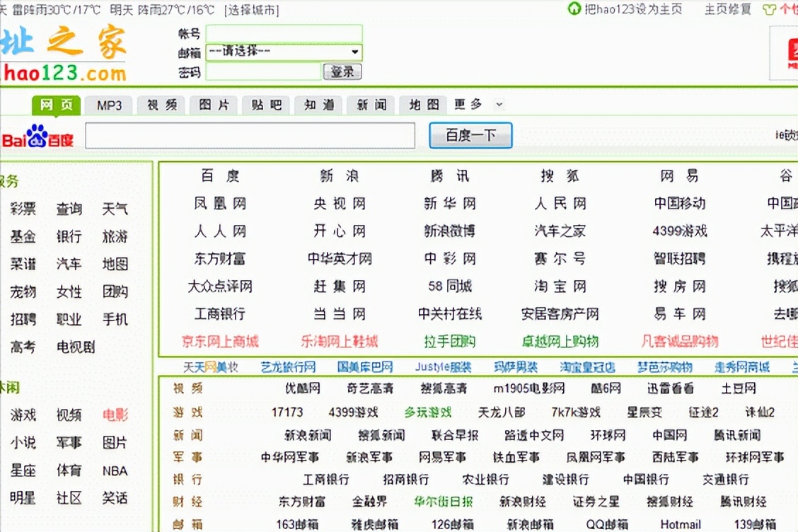Select the 新闻 search tab
The height and width of the screenshot is (532, 798).
(x=371, y=105)
